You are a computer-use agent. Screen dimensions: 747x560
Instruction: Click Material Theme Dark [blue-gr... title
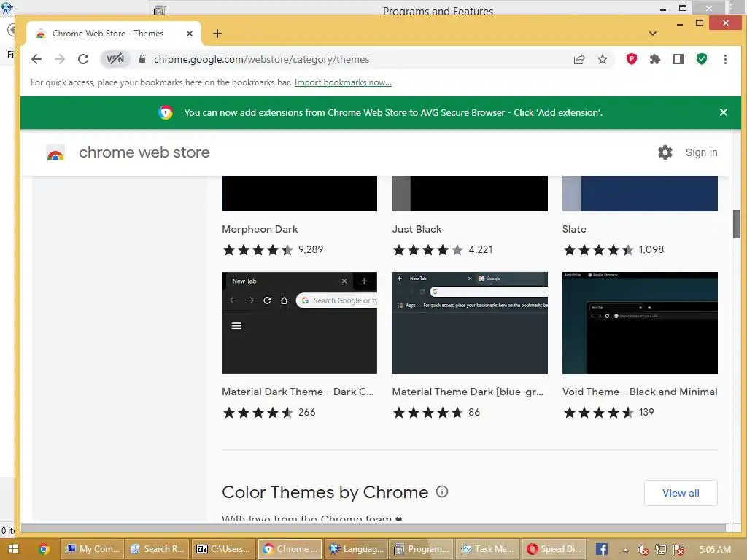468,392
